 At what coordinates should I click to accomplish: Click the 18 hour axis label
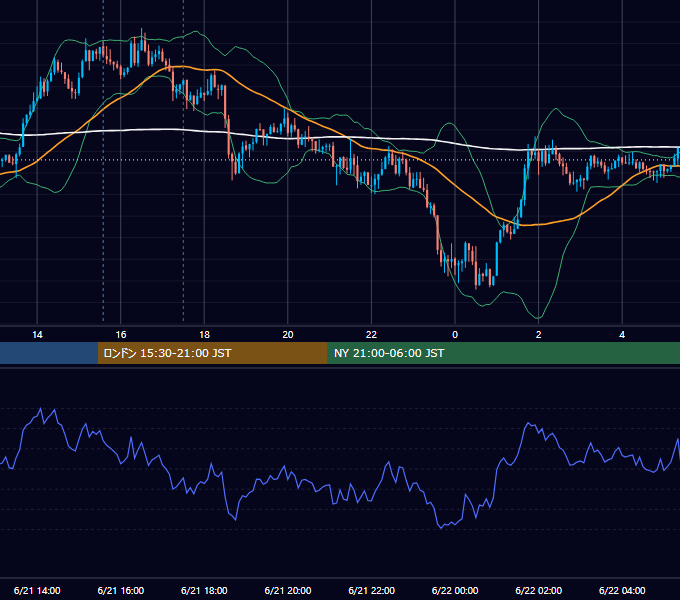204,335
